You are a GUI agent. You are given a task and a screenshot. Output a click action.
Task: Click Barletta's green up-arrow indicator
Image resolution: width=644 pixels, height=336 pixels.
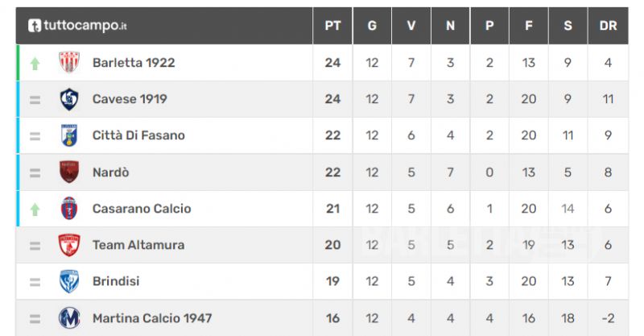(35, 64)
